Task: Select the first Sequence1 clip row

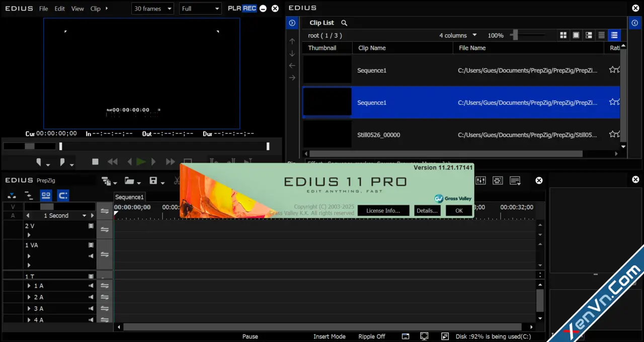Action: point(461,70)
